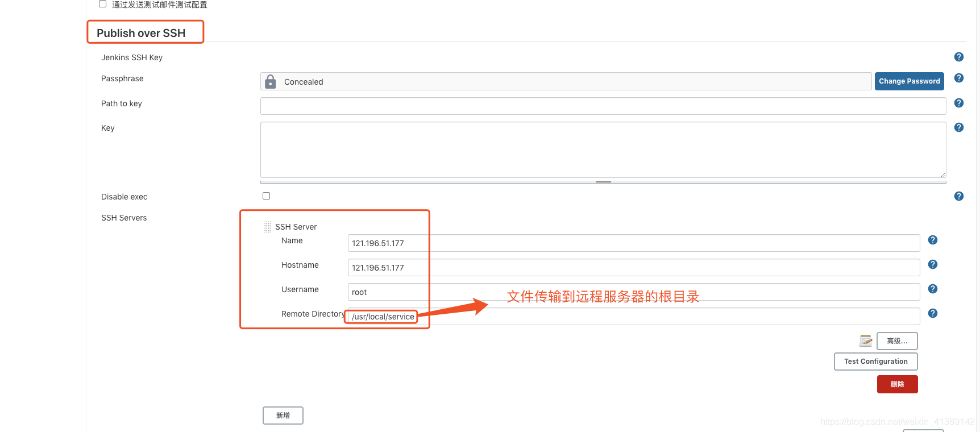Grab the SSH Server drag handle
Screen dimensions: 980x432
(267, 227)
